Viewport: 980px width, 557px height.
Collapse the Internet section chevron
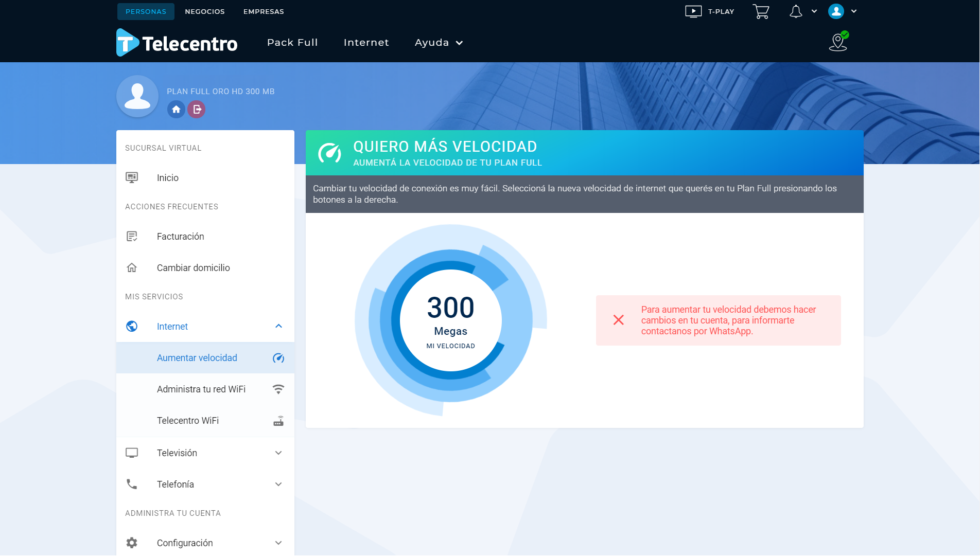(278, 327)
